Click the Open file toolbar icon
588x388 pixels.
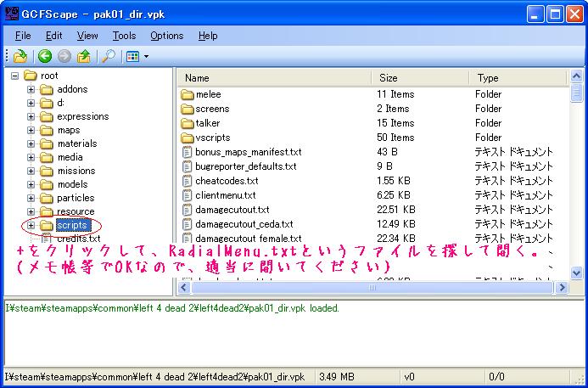click(20, 57)
